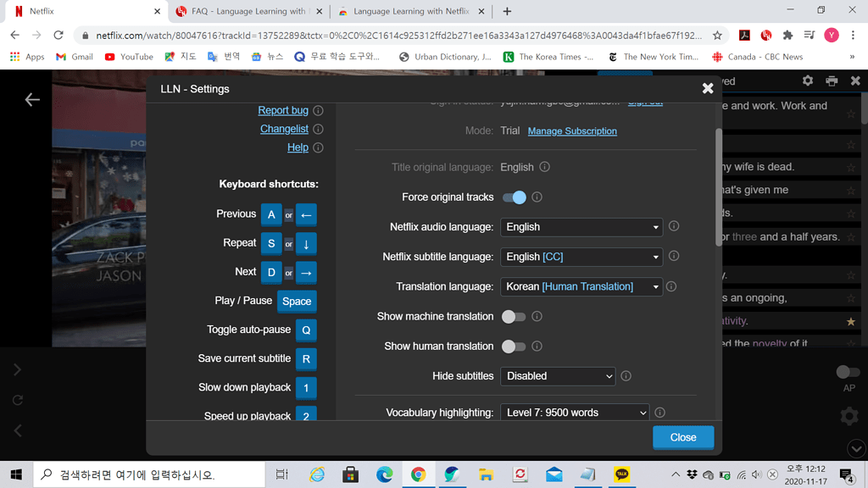
Task: Click the Windows search input field
Action: 144,474
